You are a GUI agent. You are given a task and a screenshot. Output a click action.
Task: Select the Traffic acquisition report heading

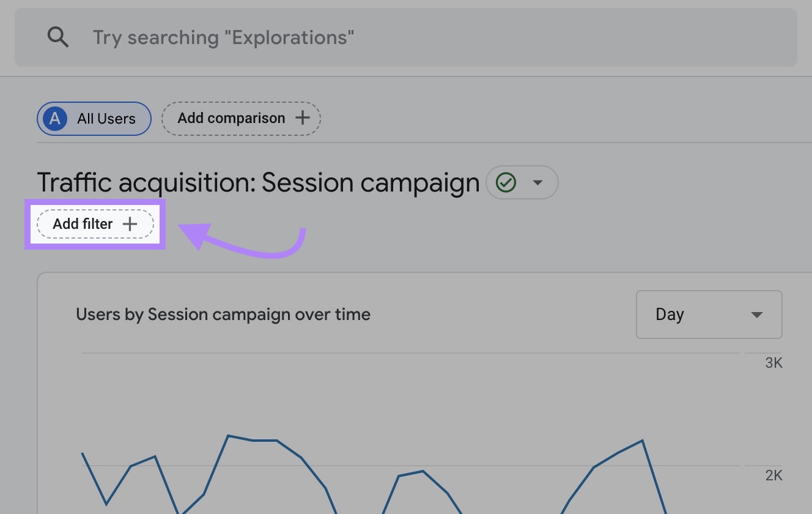click(x=257, y=182)
